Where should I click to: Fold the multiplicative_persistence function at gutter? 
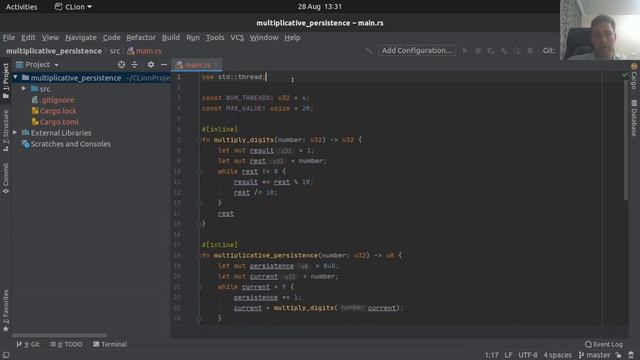pyautogui.click(x=199, y=256)
